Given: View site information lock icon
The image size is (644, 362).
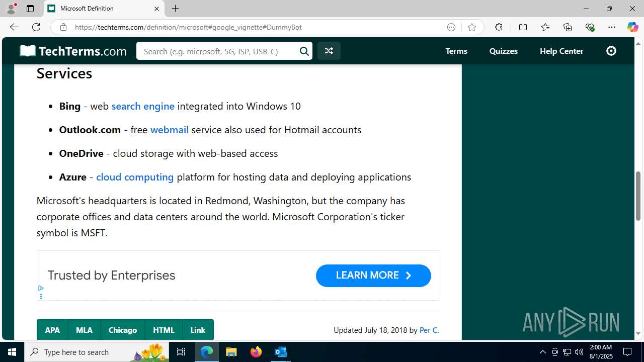Looking at the screenshot, I should (63, 27).
